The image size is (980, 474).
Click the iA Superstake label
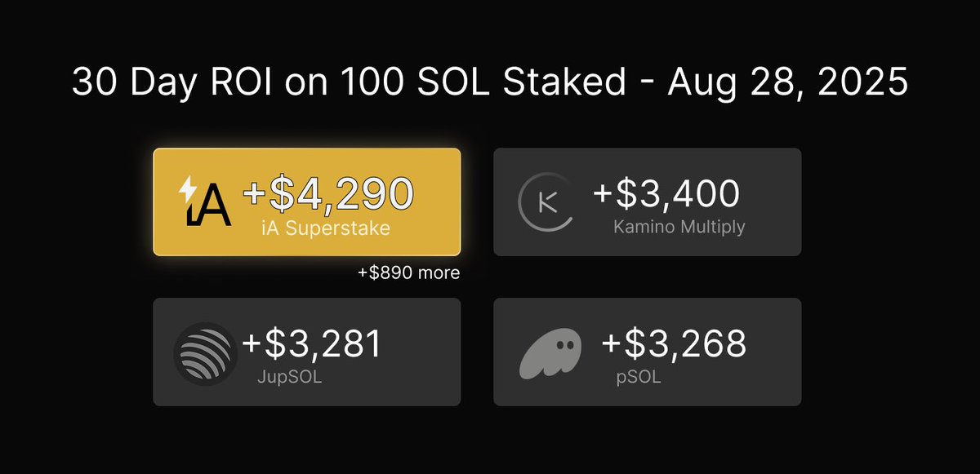click(x=322, y=228)
